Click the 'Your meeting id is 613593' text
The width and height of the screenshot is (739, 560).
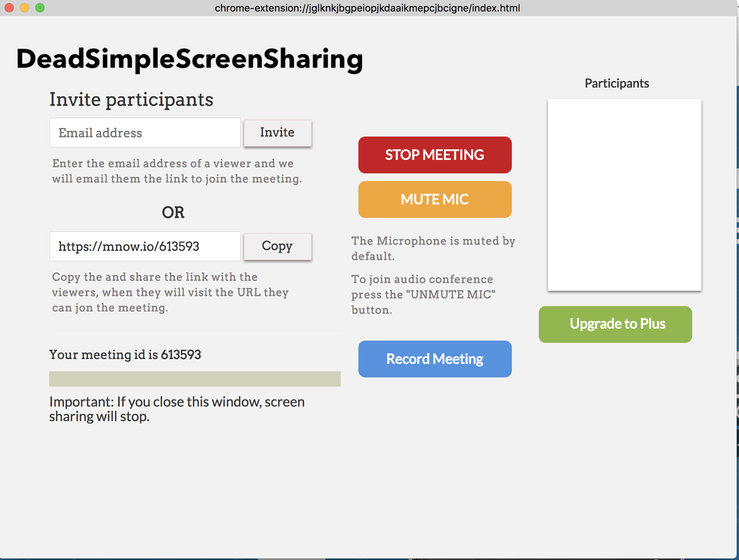[x=125, y=354]
